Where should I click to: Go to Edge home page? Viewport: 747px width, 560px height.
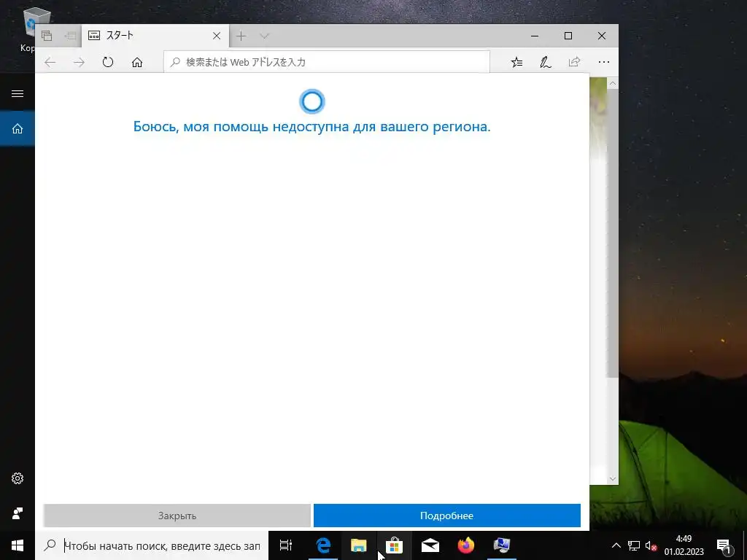click(x=137, y=63)
